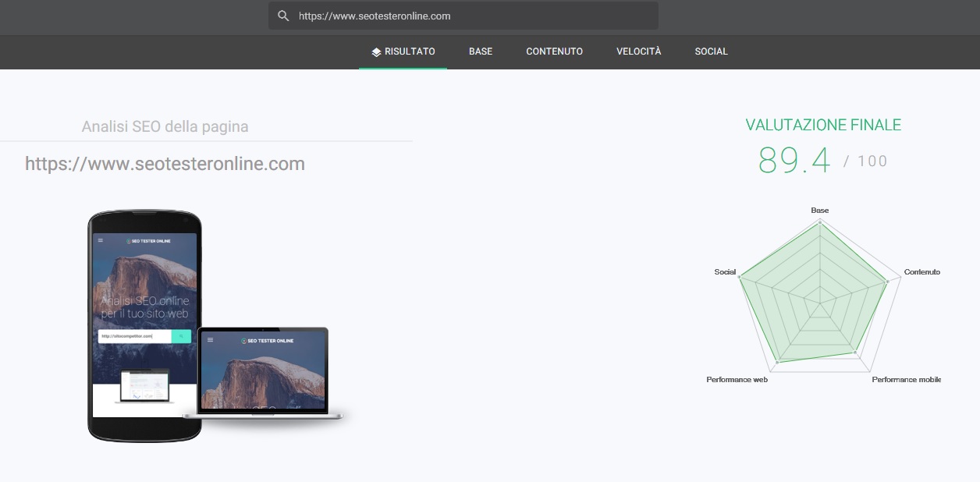
Task: Open the RISULTATO tab
Action: click(x=403, y=51)
